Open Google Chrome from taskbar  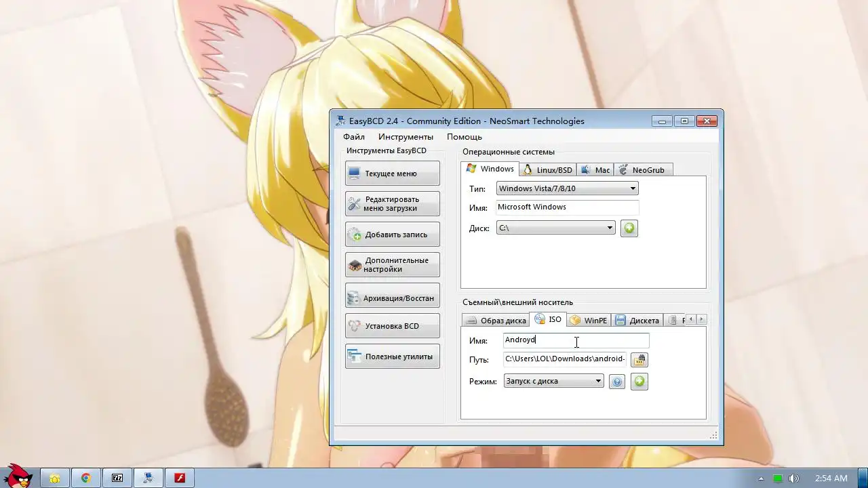tap(85, 478)
